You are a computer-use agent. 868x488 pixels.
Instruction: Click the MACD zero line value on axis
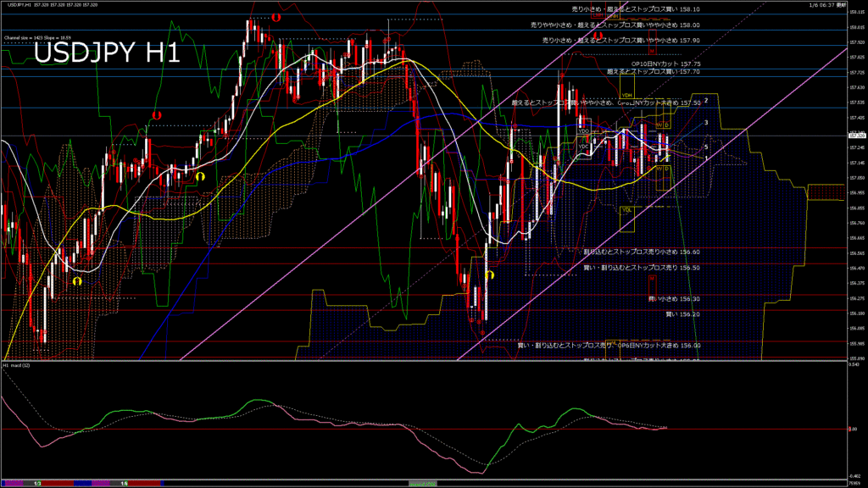856,429
